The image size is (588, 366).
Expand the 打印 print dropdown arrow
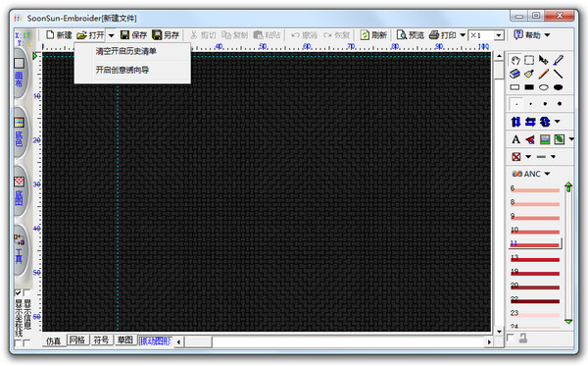click(463, 35)
